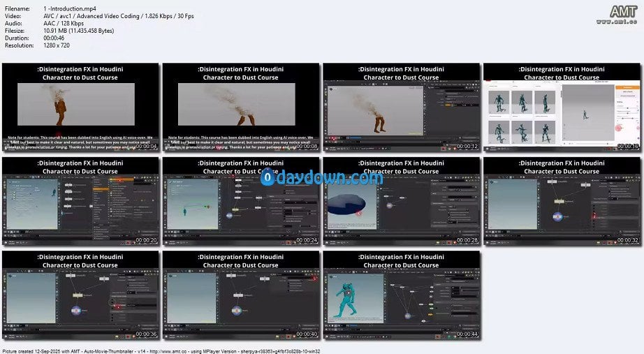This screenshot has height=354, width=644.
Task: Select the frame thumbnail at 00:00:16
Action: (562, 108)
